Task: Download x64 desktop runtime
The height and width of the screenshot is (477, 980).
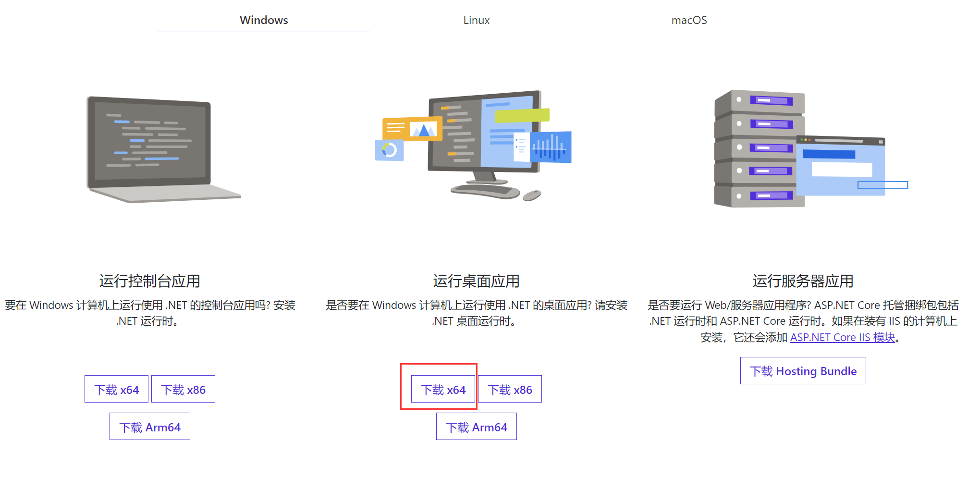Action: pyautogui.click(x=442, y=390)
